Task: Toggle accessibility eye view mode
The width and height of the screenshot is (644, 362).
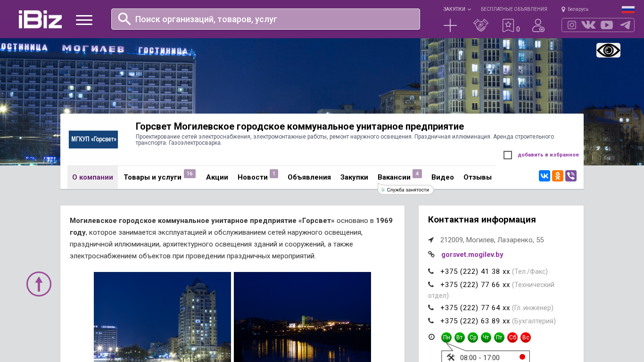Action: click(608, 50)
